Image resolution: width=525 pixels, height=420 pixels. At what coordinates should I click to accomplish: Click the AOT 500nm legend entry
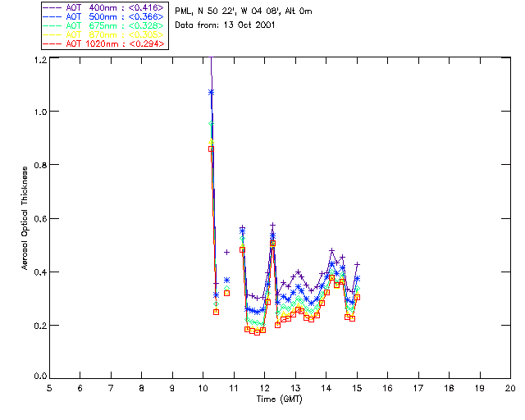click(103, 16)
